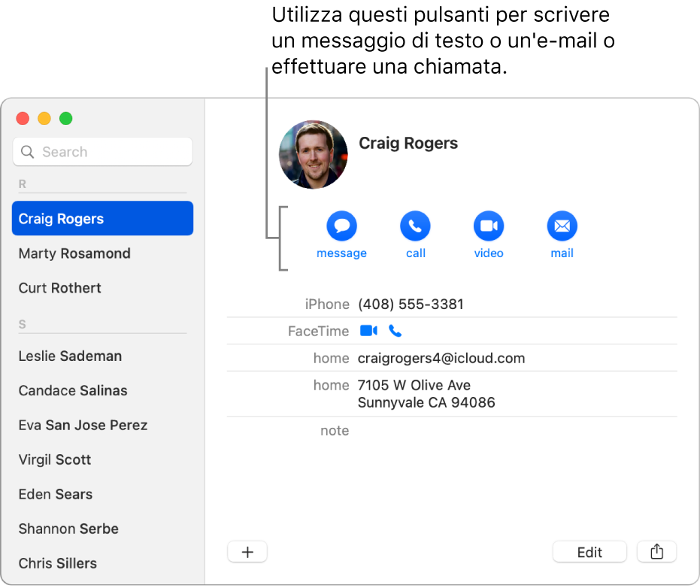Click Craig Rogers's profile photo
Screen dimensions: 700x588
point(314,154)
